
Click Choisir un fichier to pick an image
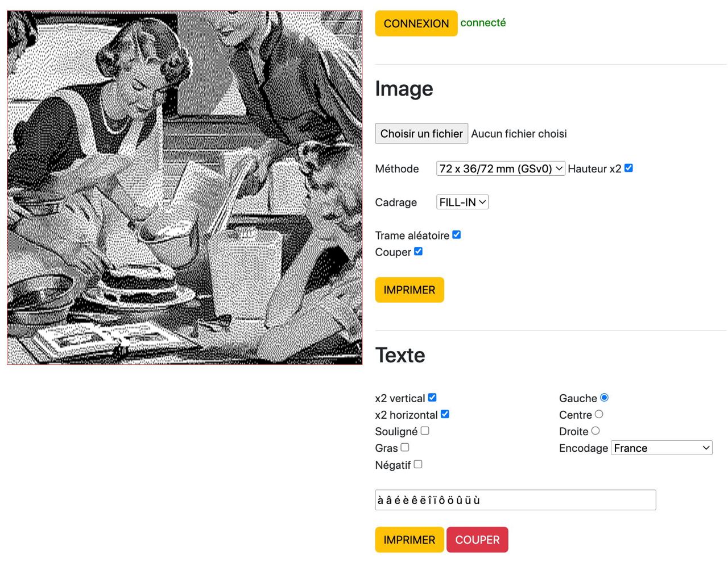pyautogui.click(x=421, y=134)
